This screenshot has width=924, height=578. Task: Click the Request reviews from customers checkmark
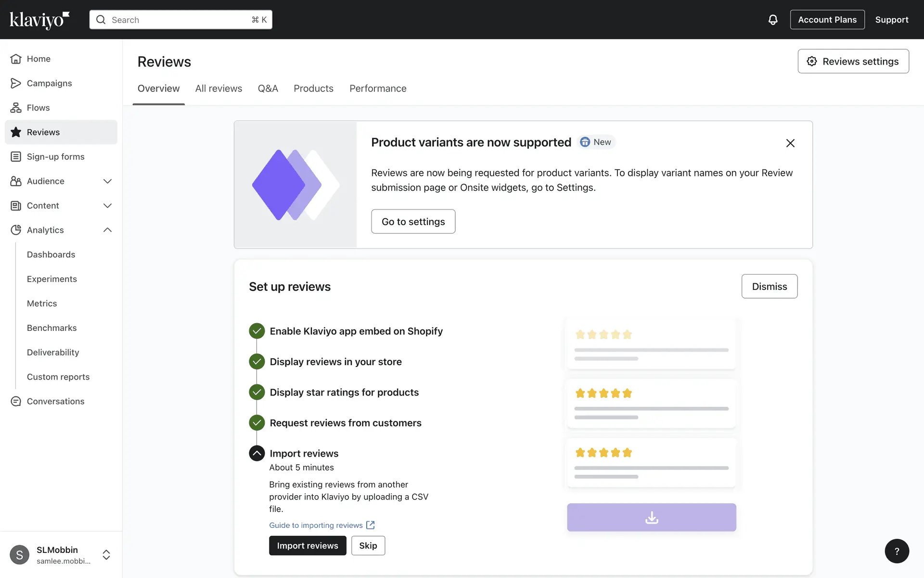point(257,423)
